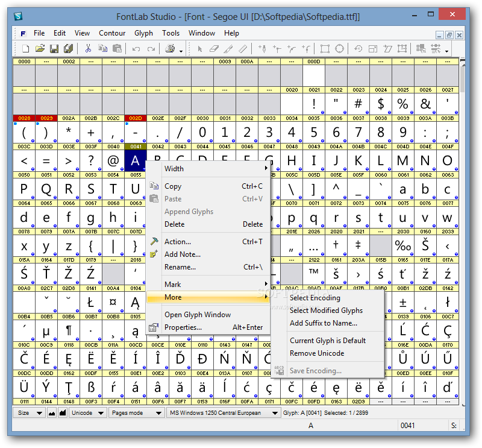Restore the inner font document window
The width and height of the screenshot is (482, 448).
[449, 35]
